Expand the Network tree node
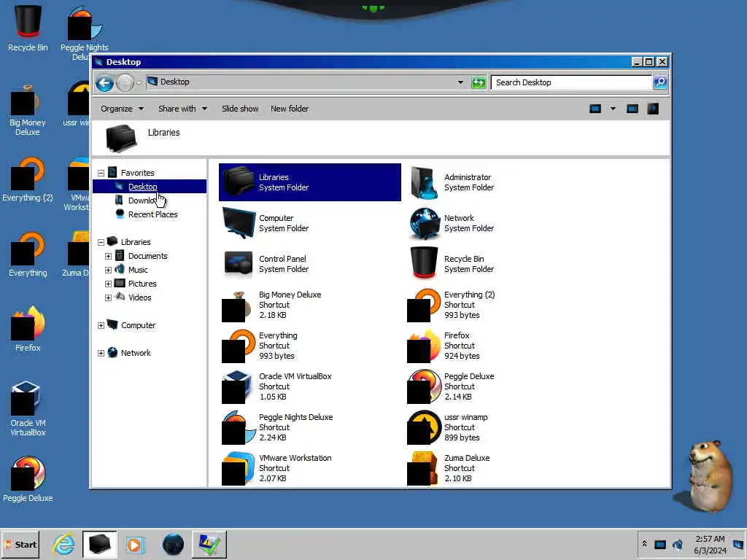The height and width of the screenshot is (560, 747). coord(101,354)
